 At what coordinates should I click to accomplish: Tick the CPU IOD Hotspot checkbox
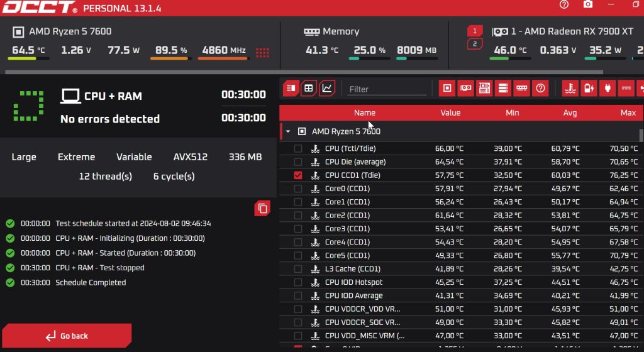pos(297,282)
